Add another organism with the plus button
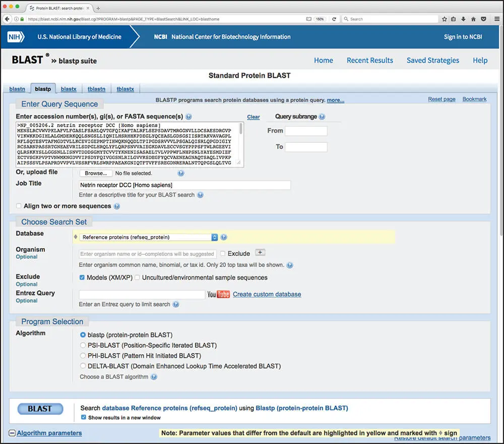The image size is (504, 444). tap(260, 253)
